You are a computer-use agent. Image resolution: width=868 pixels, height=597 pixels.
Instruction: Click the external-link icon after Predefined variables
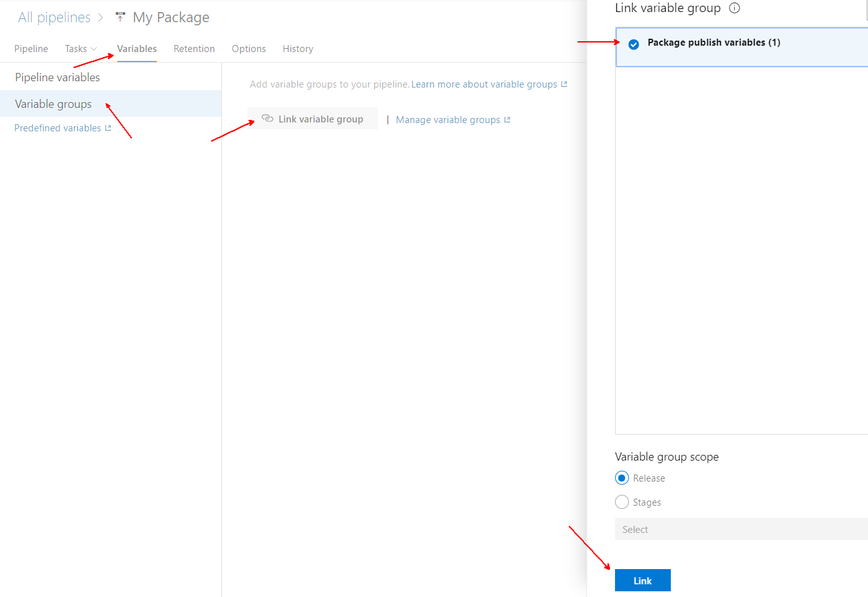108,127
